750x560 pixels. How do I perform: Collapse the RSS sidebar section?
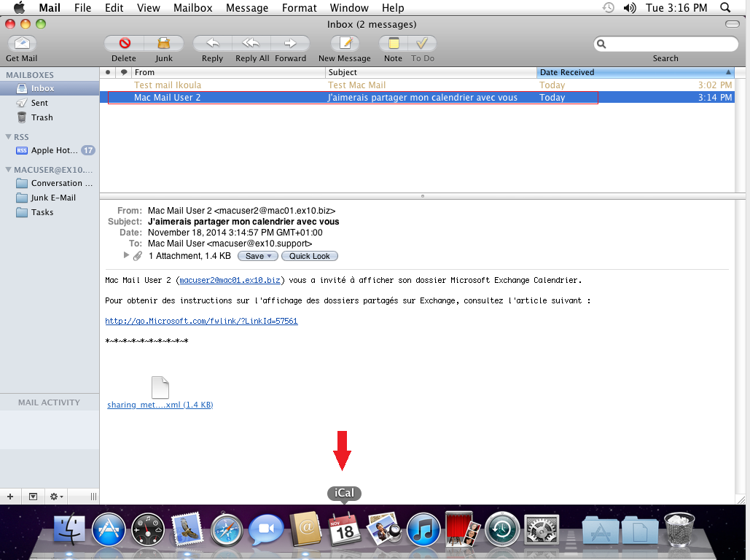point(8,136)
